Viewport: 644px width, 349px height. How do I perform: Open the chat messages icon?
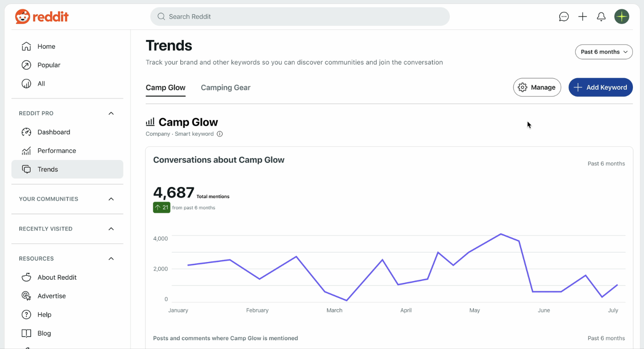pyautogui.click(x=564, y=16)
